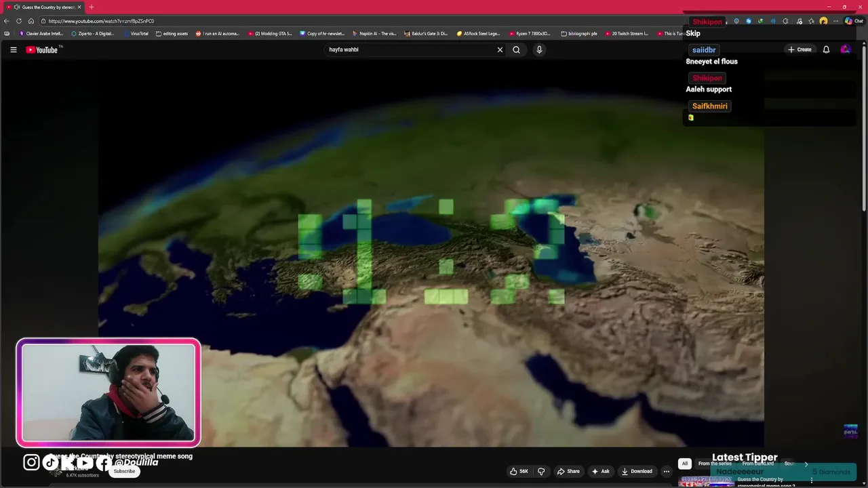The image size is (868, 488).
Task: Open the YouTube hamburger guide menu
Action: click(13, 49)
